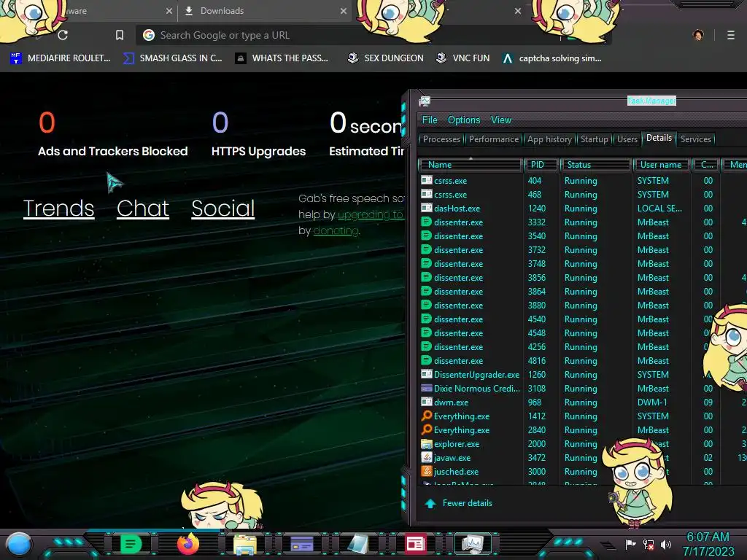Open the MEDIAFIRE ROULET... bookmark
747x560 pixels.
pyautogui.click(x=61, y=58)
